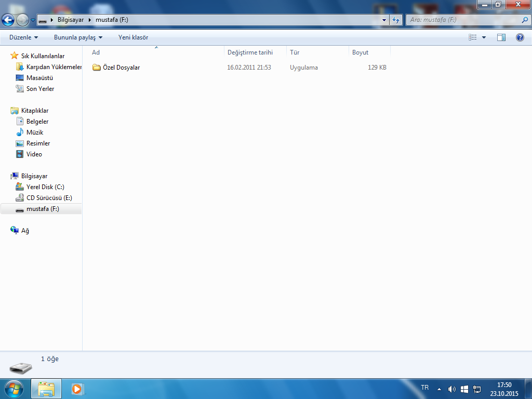Open the Windows Start button

[14, 389]
